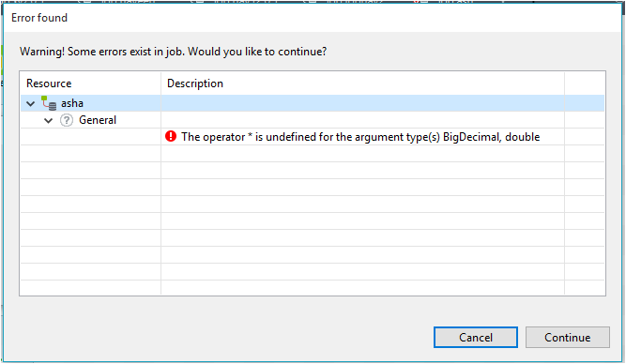Click the Description cell of General row
The width and height of the screenshot is (626, 364).
[x=363, y=120]
